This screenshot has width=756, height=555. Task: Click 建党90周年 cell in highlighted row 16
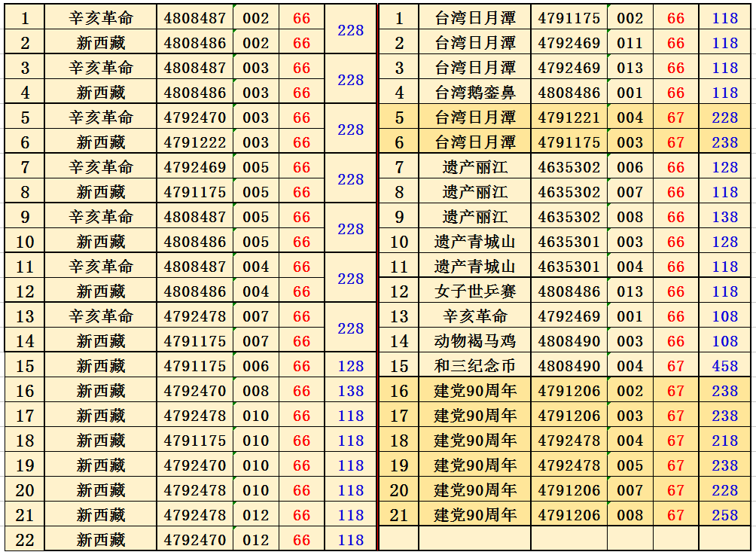pos(475,391)
